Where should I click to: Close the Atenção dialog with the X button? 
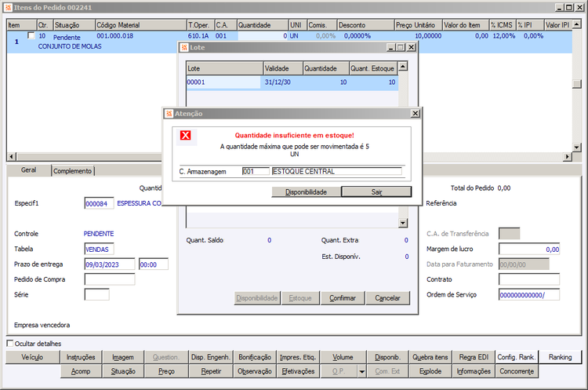(415, 113)
